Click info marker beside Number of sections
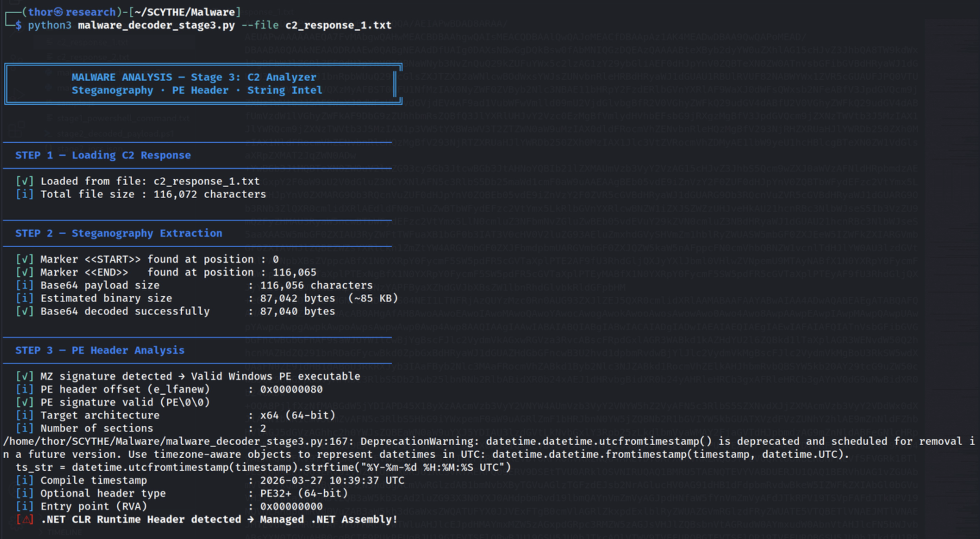 [25, 429]
